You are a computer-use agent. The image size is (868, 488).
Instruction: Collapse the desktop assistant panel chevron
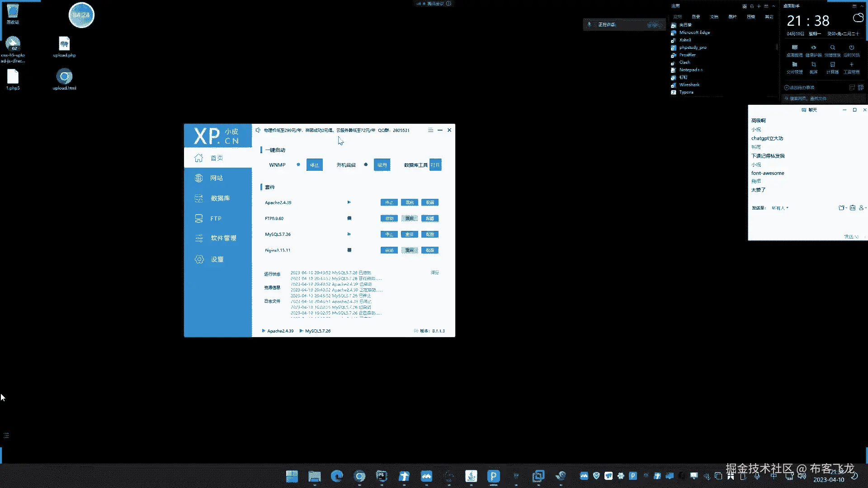coord(863,6)
